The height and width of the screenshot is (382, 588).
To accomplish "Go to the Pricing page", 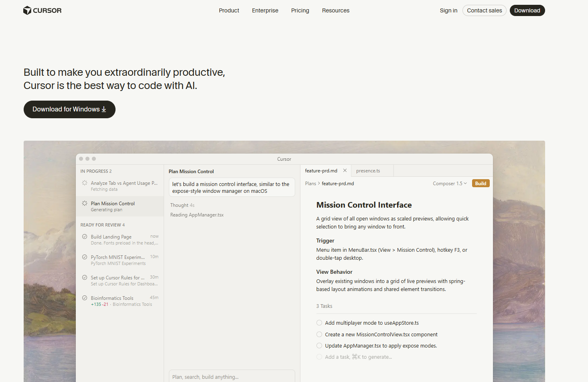I will (x=300, y=10).
